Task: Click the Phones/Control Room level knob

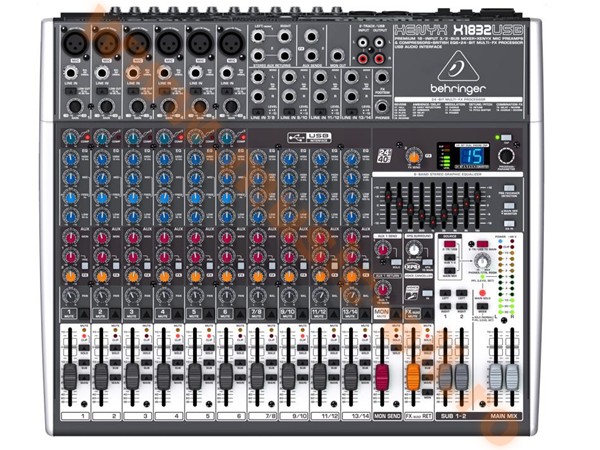Action: pyautogui.click(x=482, y=262)
